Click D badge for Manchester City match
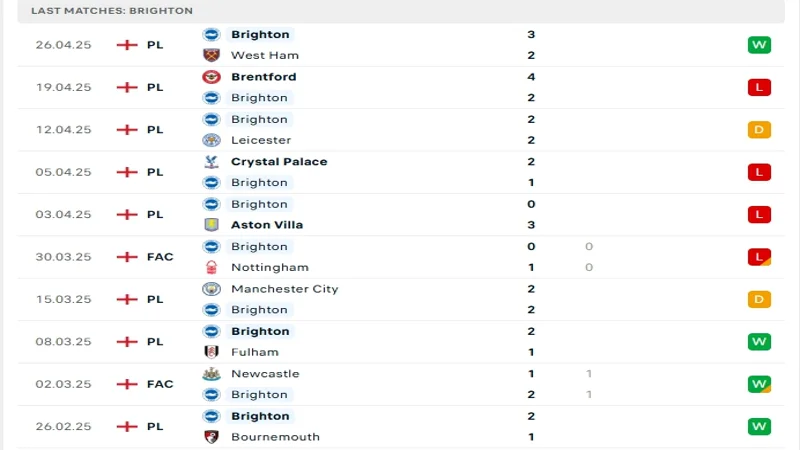The width and height of the screenshot is (800, 450). (759, 299)
